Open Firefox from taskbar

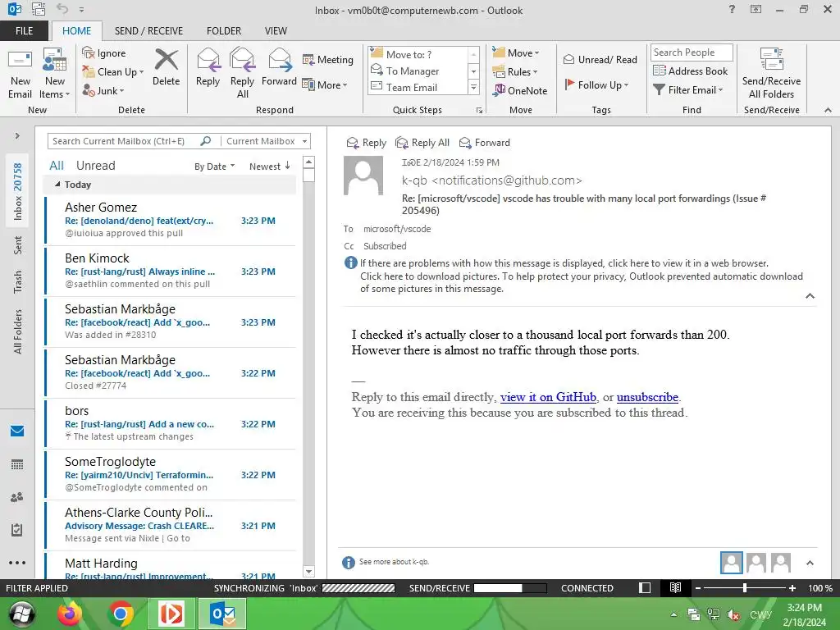pyautogui.click(x=71, y=614)
